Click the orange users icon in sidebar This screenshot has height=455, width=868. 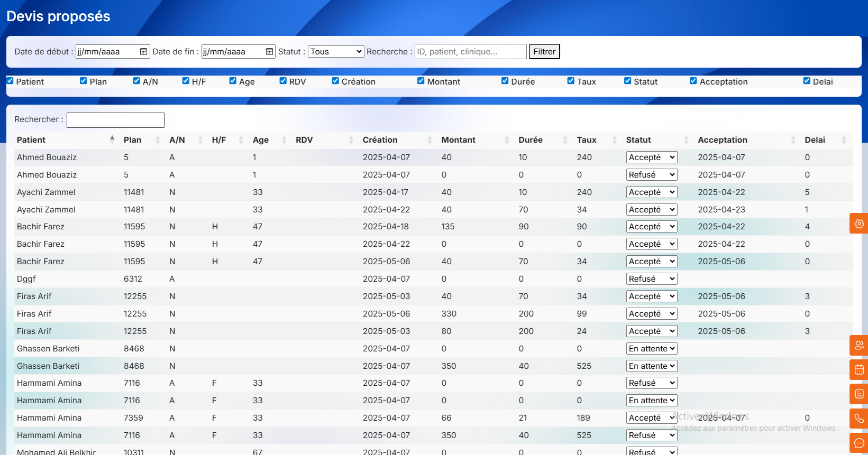859,346
